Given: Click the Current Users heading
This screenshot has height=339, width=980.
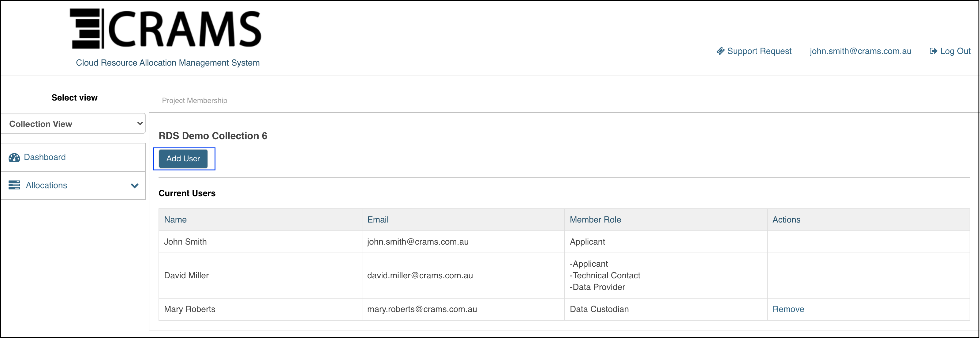Looking at the screenshot, I should [x=187, y=193].
